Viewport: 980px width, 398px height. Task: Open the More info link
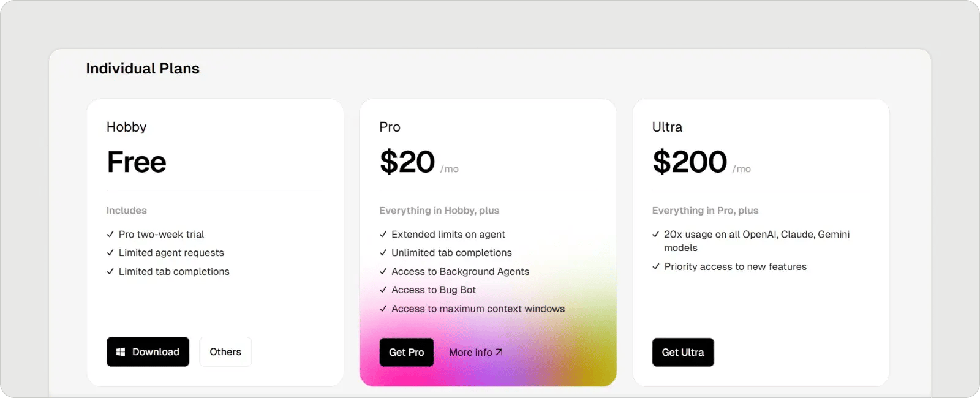point(470,353)
